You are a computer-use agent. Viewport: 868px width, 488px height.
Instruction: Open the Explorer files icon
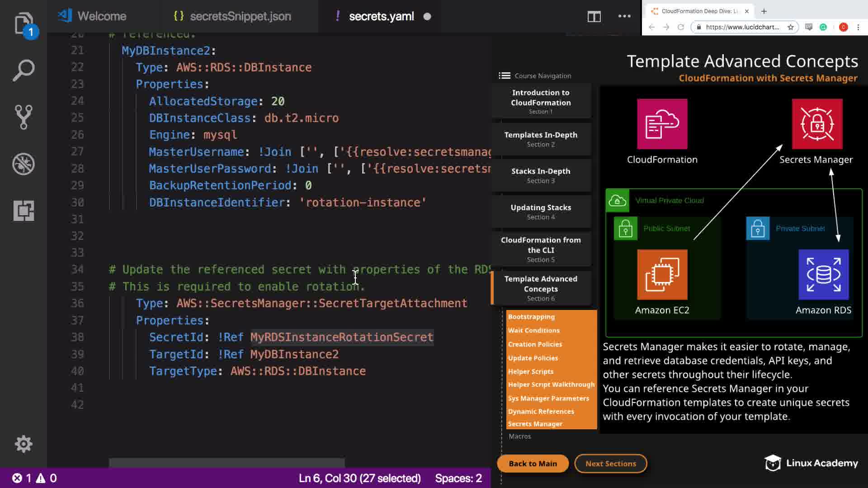coord(23,23)
